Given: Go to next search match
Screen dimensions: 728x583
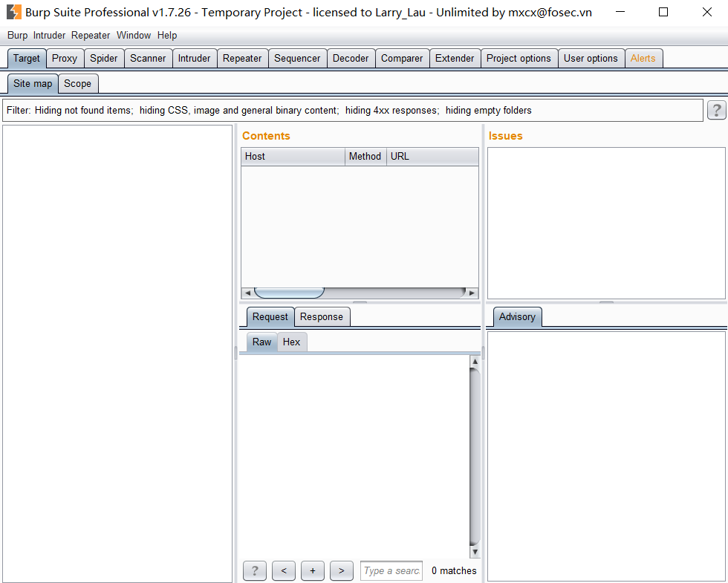Looking at the screenshot, I should 341,570.
